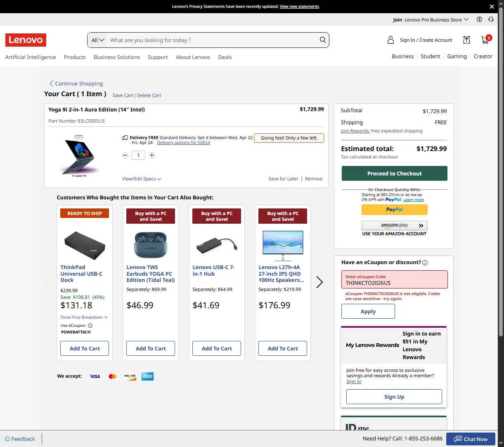Click the Mastercard icon
Image resolution: width=504 pixels, height=447 pixels.
[112, 376]
